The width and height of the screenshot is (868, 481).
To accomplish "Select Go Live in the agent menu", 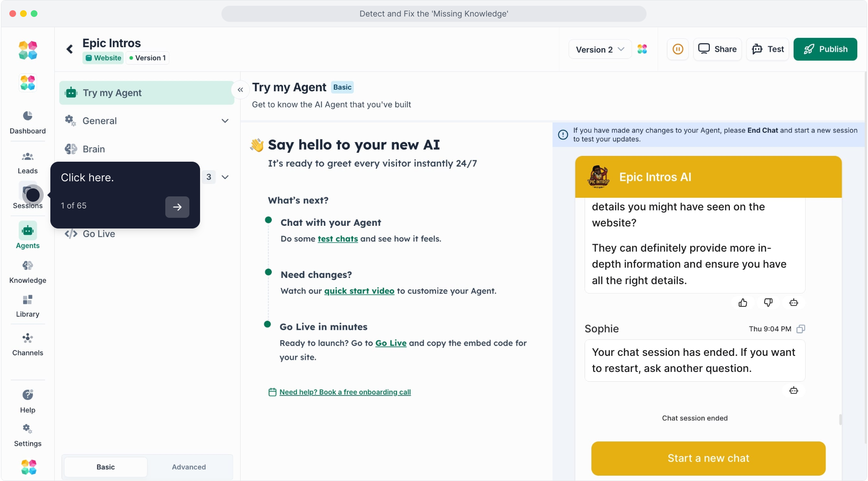I will (98, 234).
